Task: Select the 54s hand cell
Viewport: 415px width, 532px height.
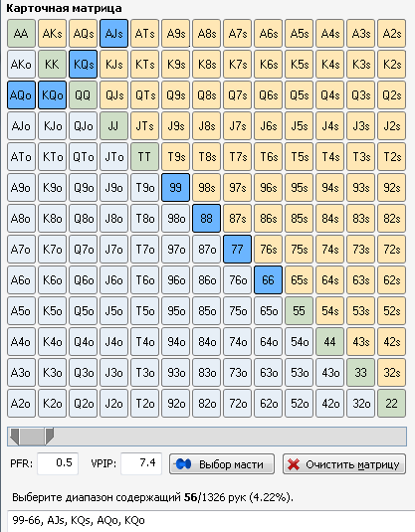Action: (x=330, y=311)
